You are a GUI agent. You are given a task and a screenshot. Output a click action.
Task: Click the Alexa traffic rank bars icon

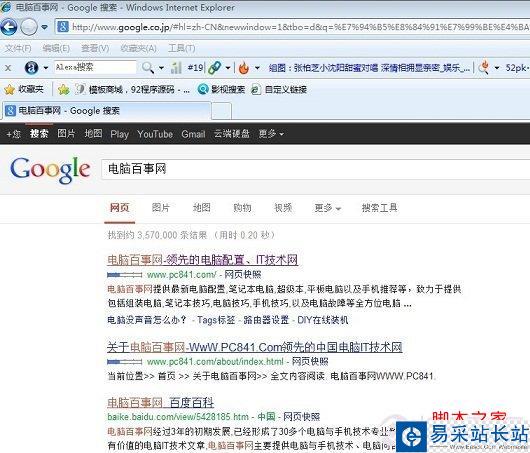click(x=176, y=68)
